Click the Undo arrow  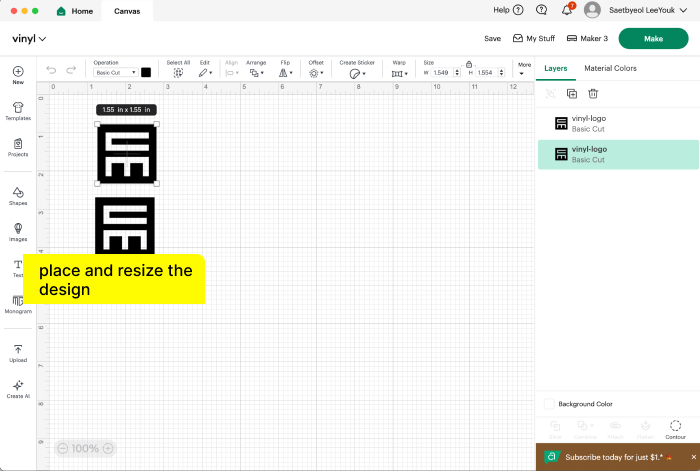pos(51,71)
